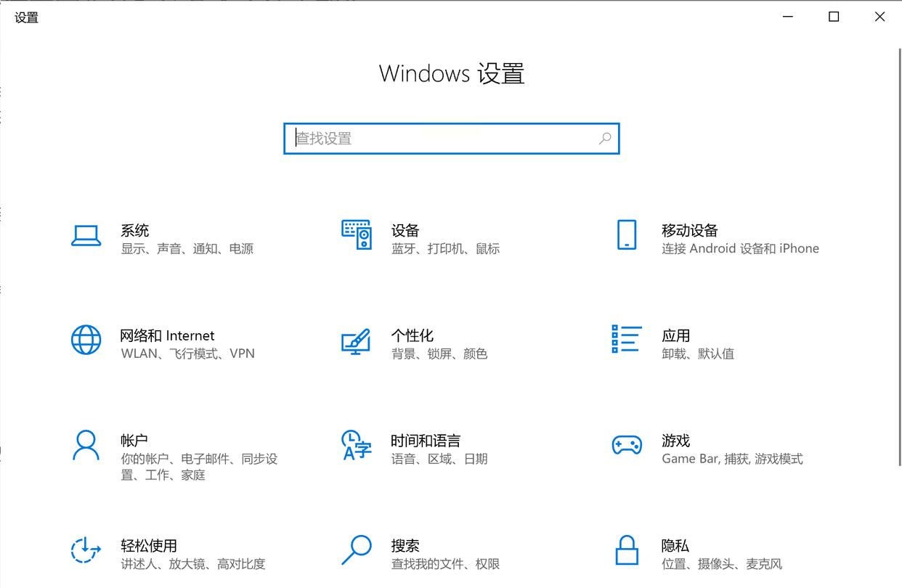Click the 讲述人、放大镜、高对比度 description
This screenshot has height=588, width=902.
[x=192, y=564]
